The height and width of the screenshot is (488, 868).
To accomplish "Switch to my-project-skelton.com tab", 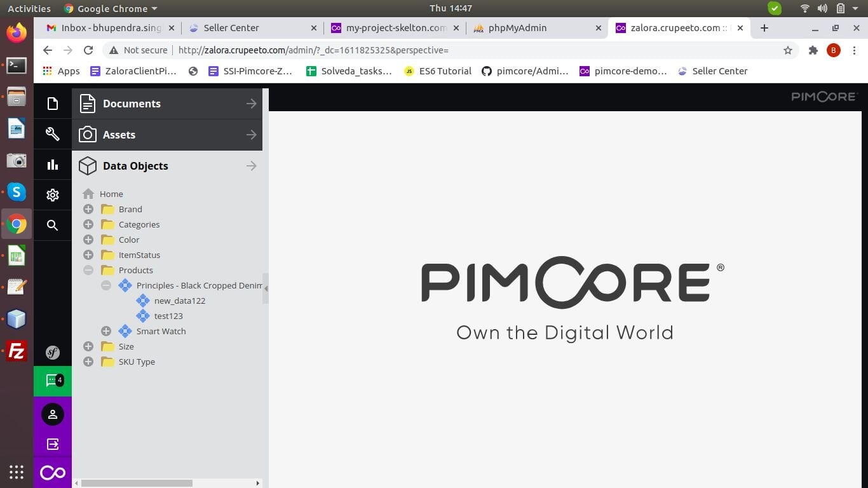I will [x=395, y=28].
